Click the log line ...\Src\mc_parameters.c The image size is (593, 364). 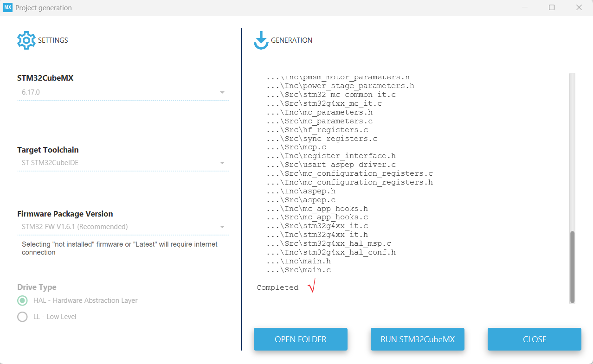tap(320, 121)
